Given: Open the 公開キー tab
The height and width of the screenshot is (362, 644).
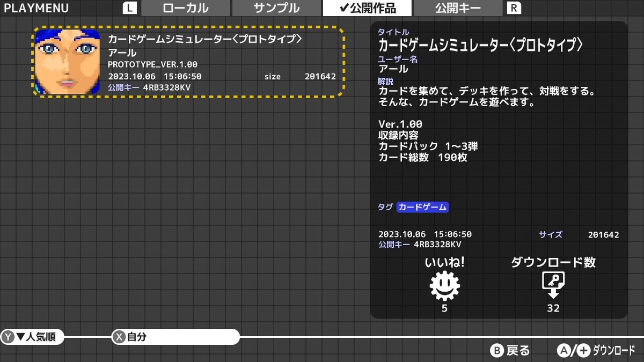Looking at the screenshot, I should [x=458, y=8].
